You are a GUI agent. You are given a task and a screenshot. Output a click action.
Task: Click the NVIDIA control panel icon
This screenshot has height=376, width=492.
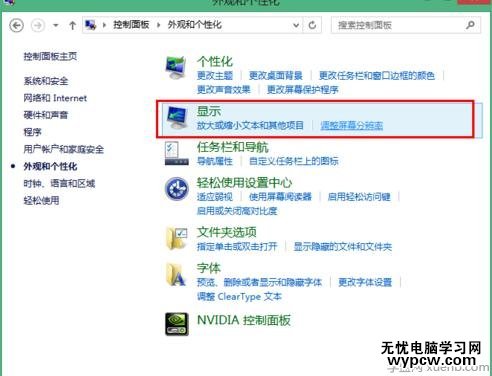[177, 324]
